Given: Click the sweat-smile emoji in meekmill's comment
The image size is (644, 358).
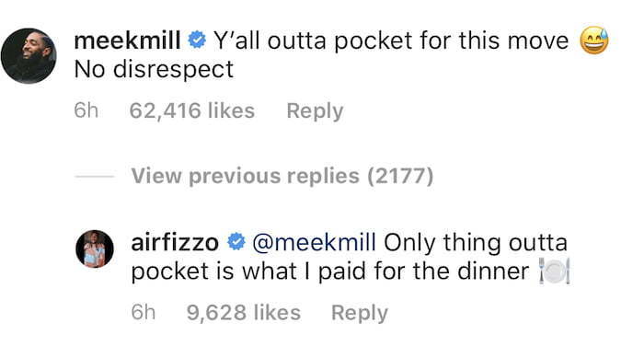Looking at the screenshot, I should (x=594, y=40).
